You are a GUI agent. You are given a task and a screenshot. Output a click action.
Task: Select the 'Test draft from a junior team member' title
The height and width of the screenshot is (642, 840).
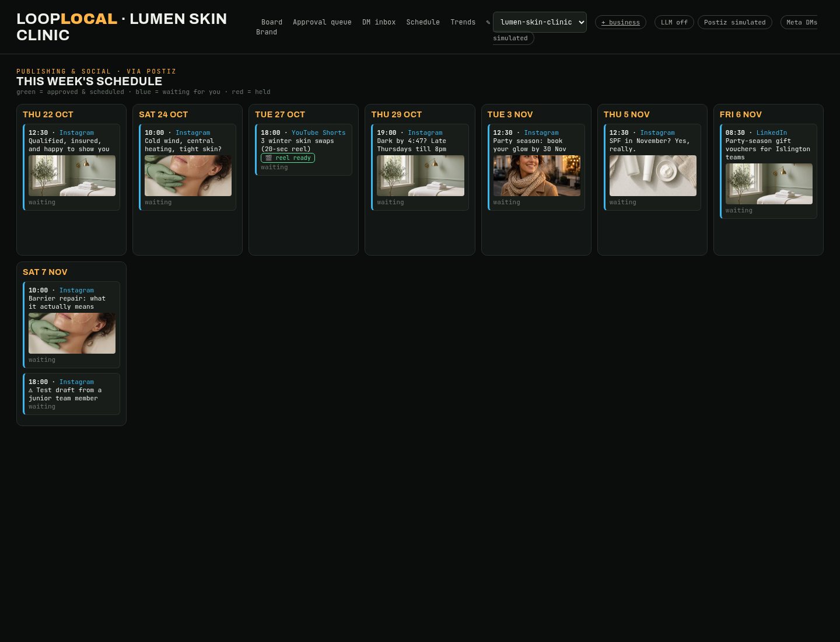[65, 395]
